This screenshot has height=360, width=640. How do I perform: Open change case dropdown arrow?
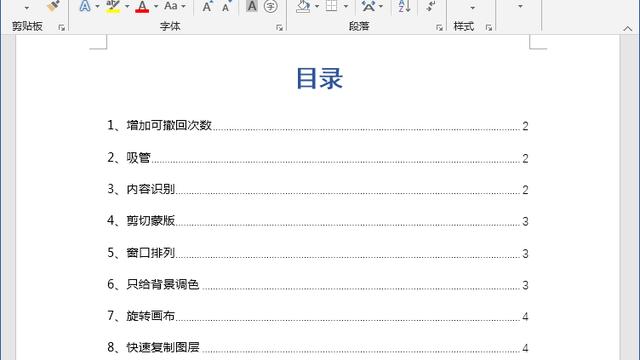pyautogui.click(x=183, y=7)
